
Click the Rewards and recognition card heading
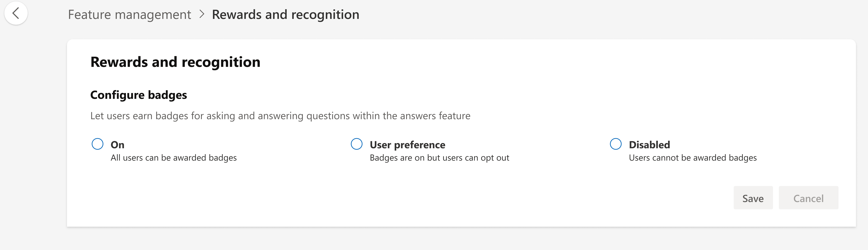point(175,62)
